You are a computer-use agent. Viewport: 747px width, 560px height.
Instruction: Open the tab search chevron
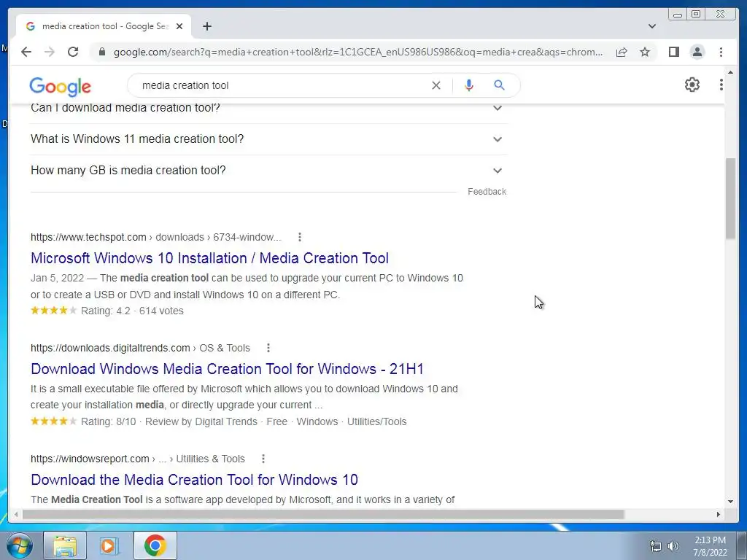tap(652, 26)
